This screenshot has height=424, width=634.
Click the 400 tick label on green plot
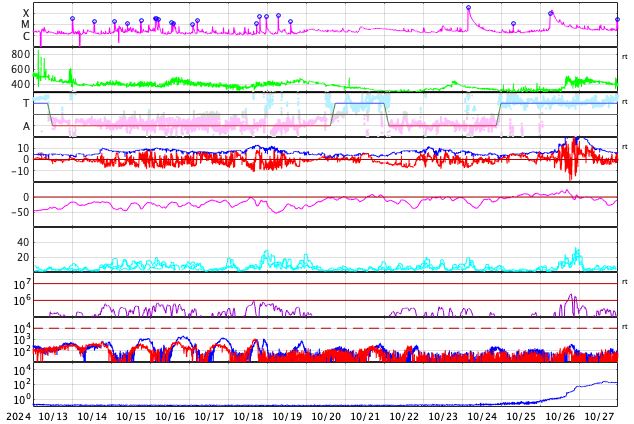click(x=21, y=84)
